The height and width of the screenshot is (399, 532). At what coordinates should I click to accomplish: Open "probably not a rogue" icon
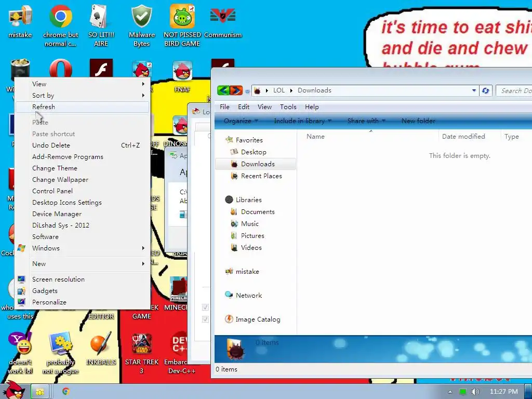60,353
